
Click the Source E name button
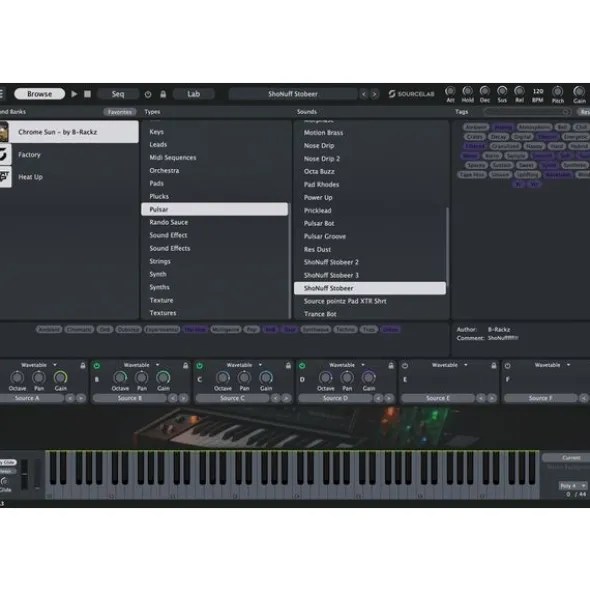coord(438,398)
